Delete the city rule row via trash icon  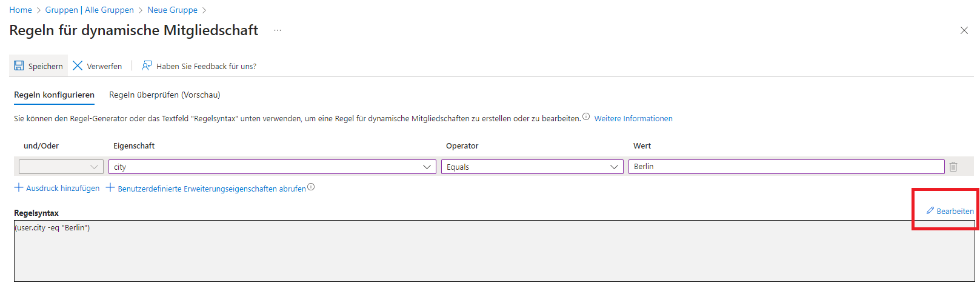coord(953,167)
